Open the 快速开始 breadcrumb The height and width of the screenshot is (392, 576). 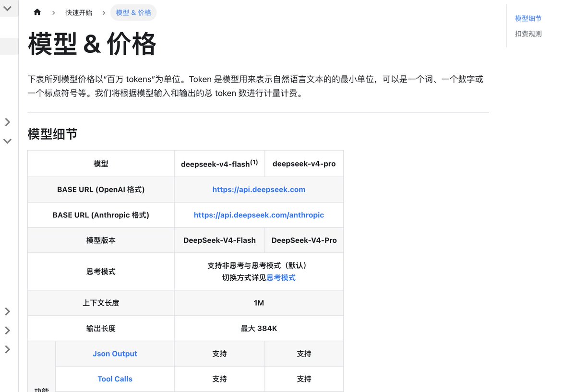tap(79, 12)
